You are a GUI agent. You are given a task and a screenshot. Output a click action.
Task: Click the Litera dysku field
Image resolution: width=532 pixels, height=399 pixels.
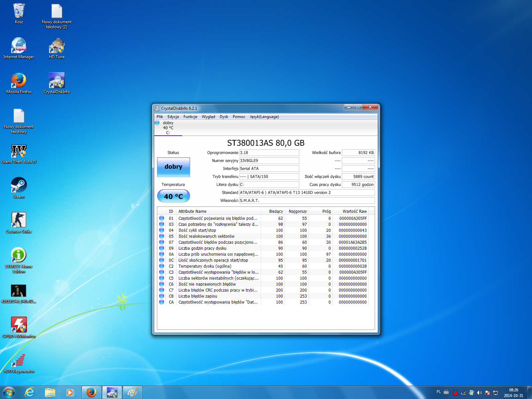269,185
